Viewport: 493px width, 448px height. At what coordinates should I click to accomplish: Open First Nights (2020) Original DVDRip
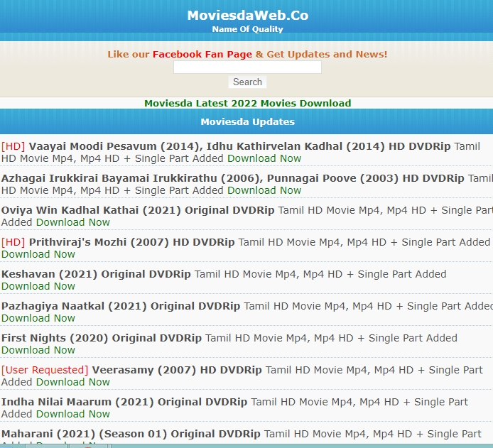[x=102, y=338]
